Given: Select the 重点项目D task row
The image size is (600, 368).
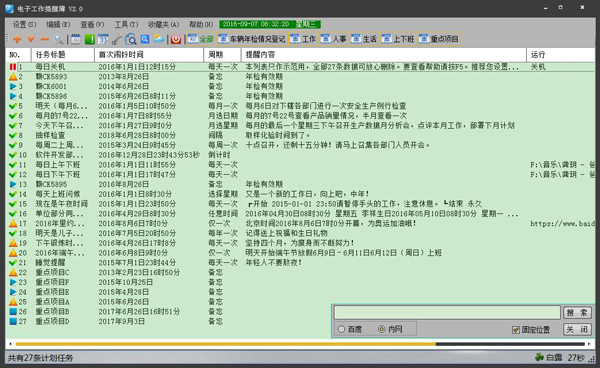Looking at the screenshot, I should coord(300,321).
